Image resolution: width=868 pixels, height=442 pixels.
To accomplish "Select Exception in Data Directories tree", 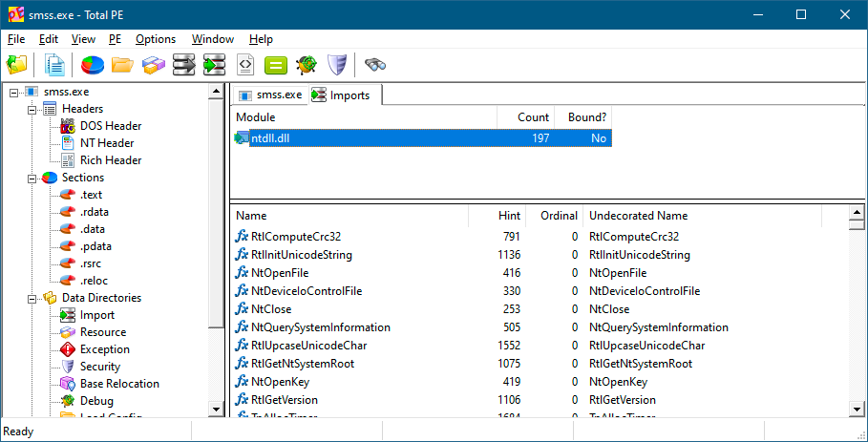I will [x=104, y=349].
